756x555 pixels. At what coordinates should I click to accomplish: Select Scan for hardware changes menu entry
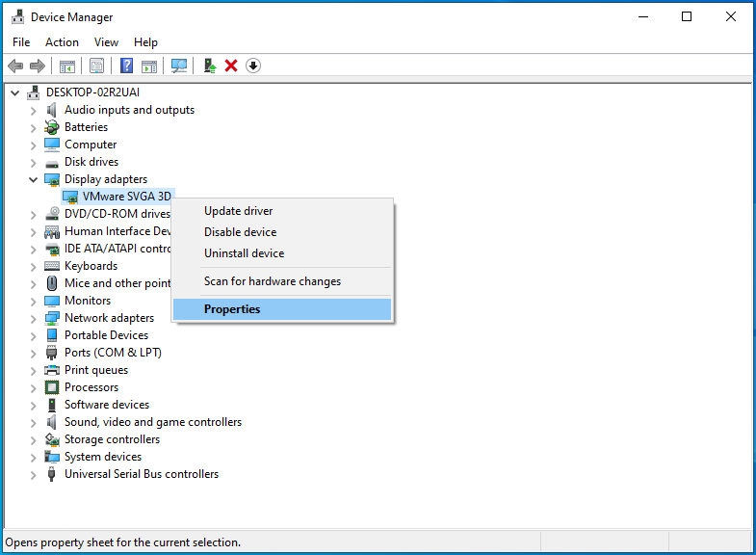pyautogui.click(x=282, y=281)
